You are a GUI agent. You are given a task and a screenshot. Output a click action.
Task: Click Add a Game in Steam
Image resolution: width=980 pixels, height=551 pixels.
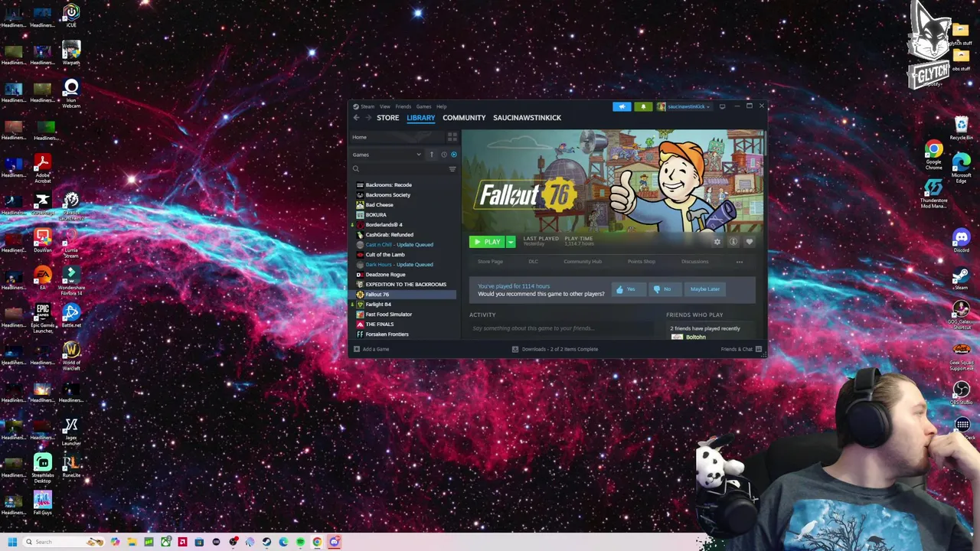tap(371, 349)
